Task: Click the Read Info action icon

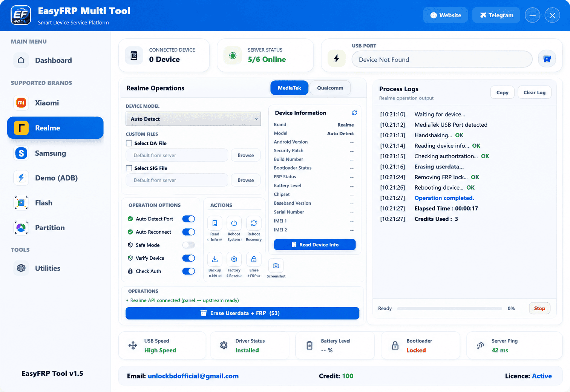Action: click(215, 223)
